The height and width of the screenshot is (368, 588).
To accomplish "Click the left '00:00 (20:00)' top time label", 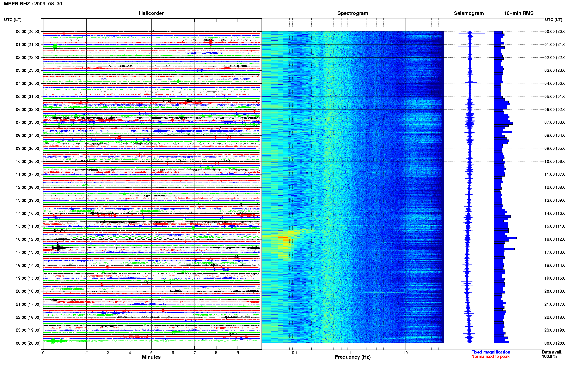I will [x=28, y=31].
